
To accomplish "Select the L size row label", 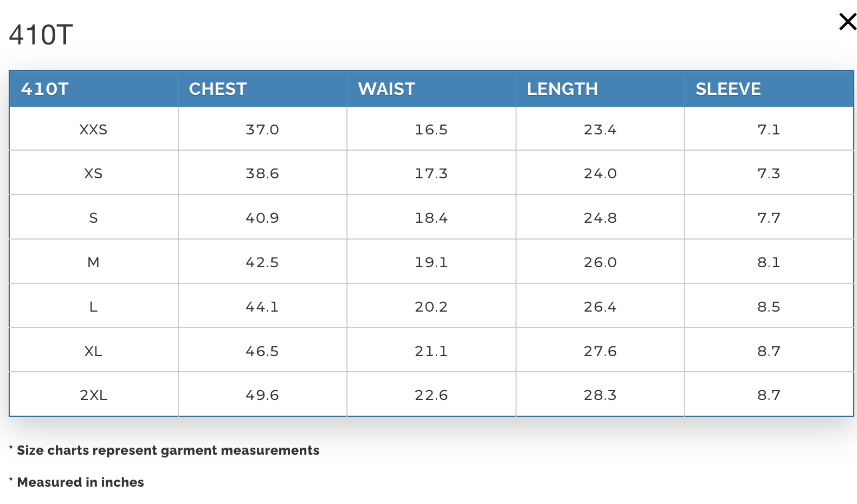I will click(x=93, y=307).
